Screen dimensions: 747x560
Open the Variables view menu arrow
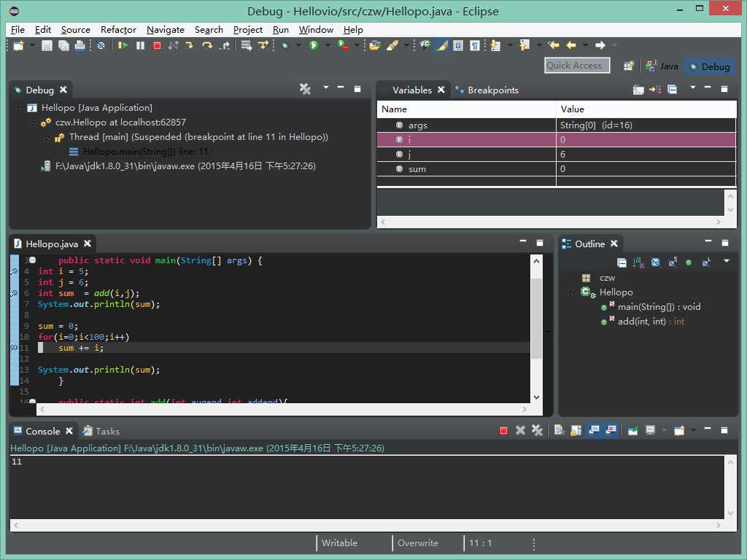click(x=693, y=87)
